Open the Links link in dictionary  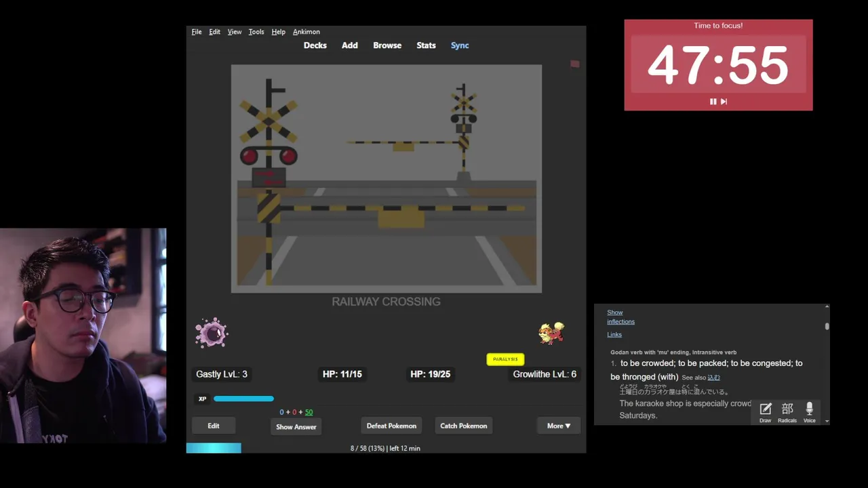614,334
